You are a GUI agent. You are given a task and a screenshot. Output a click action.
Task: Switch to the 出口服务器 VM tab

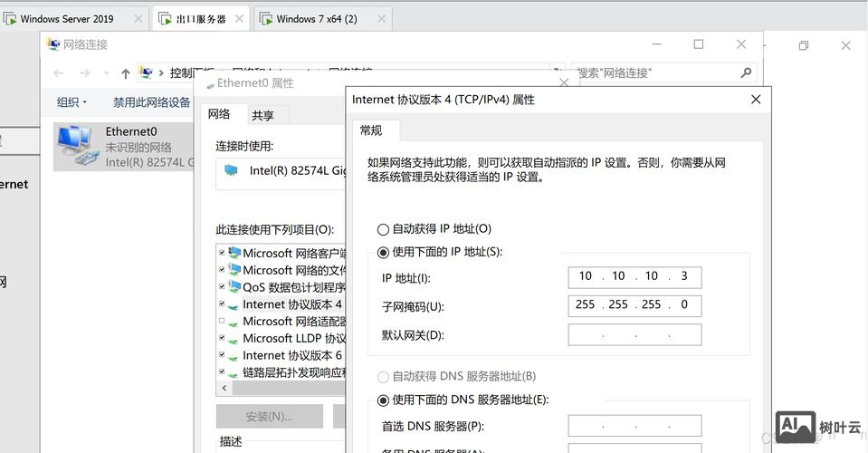(x=200, y=19)
